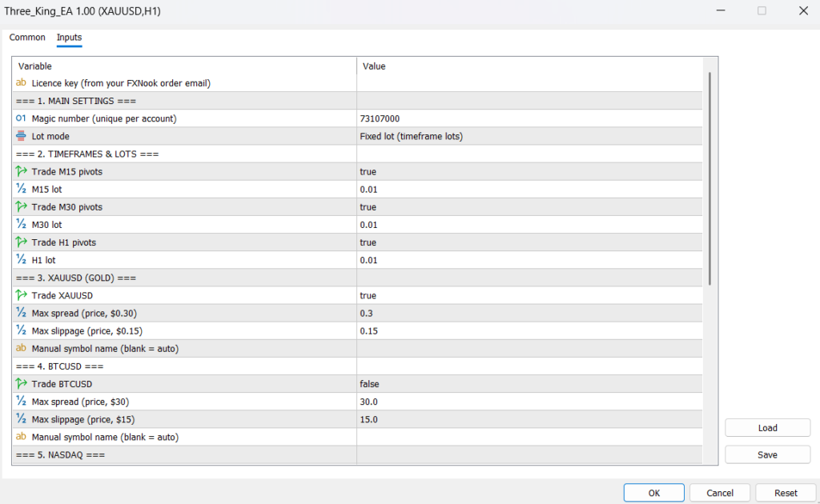Screen dimensions: 820x504
Task: Select the '=== 4. BTCUSD ===' row
Action: click(357, 366)
